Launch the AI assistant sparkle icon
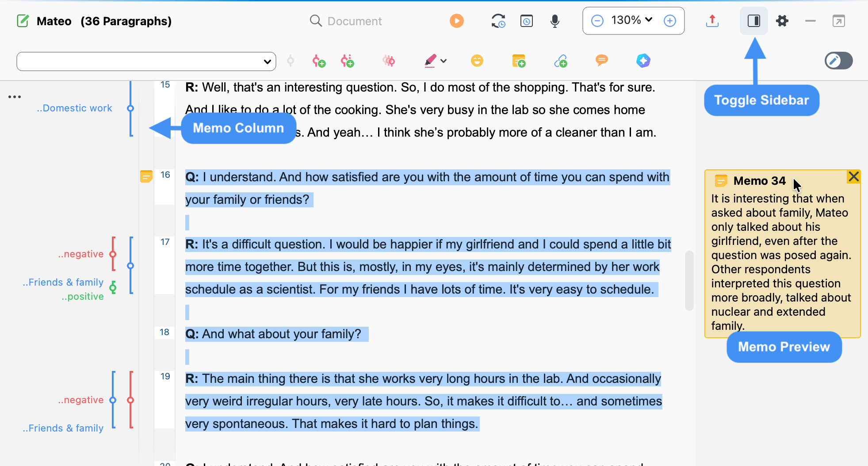Image resolution: width=868 pixels, height=466 pixels. [x=643, y=61]
